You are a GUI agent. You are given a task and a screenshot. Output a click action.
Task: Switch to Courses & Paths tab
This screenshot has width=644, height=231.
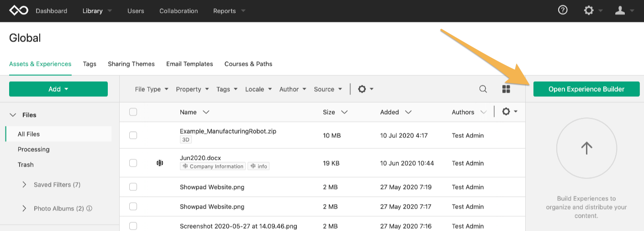248,64
